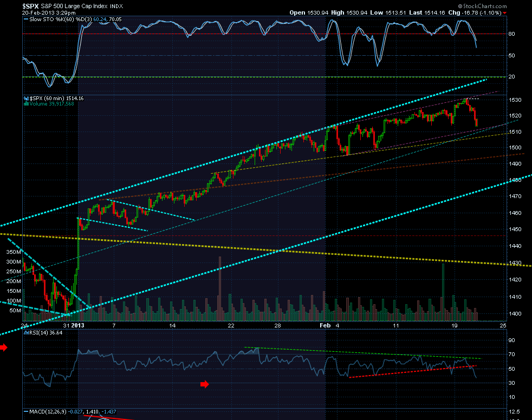
Task: Click the 'S&P 500 Large Cap Index' title text
Action: click(74, 6)
